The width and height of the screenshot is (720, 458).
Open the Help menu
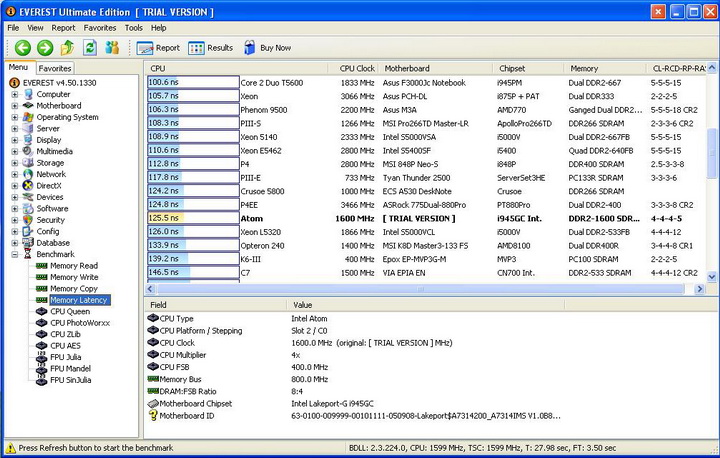[158, 28]
